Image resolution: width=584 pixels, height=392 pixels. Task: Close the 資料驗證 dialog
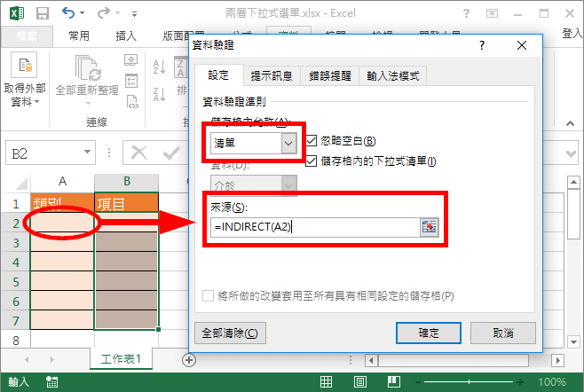[x=522, y=45]
